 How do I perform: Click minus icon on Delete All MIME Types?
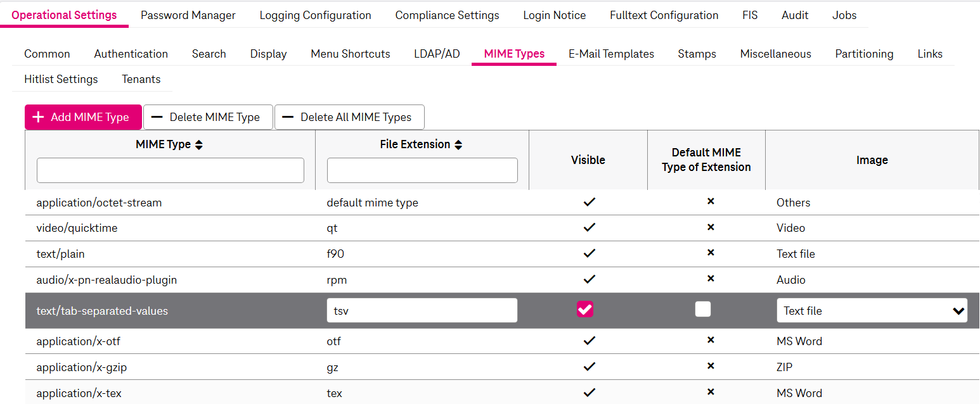tap(288, 117)
